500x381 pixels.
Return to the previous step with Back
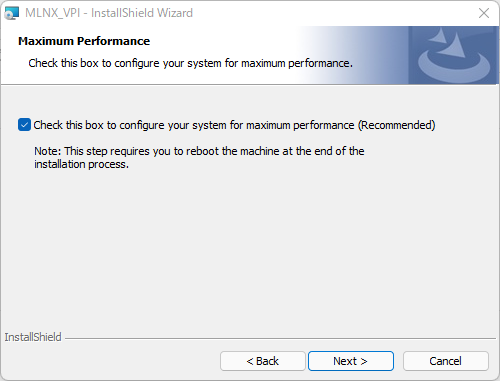tap(263, 361)
